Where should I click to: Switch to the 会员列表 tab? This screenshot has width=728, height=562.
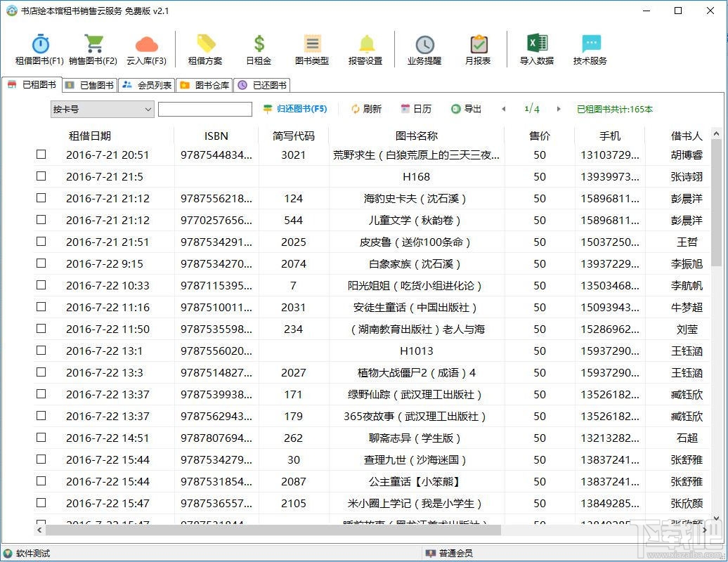coord(147,85)
